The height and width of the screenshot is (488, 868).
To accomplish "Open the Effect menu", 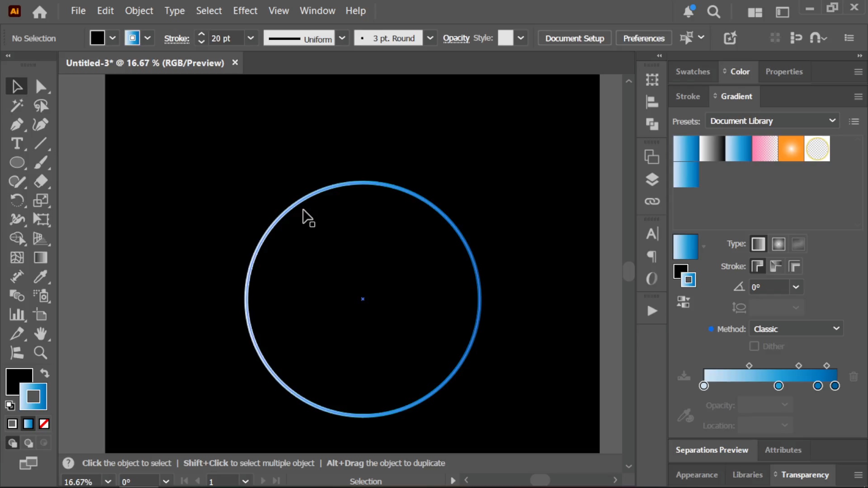I will click(245, 10).
